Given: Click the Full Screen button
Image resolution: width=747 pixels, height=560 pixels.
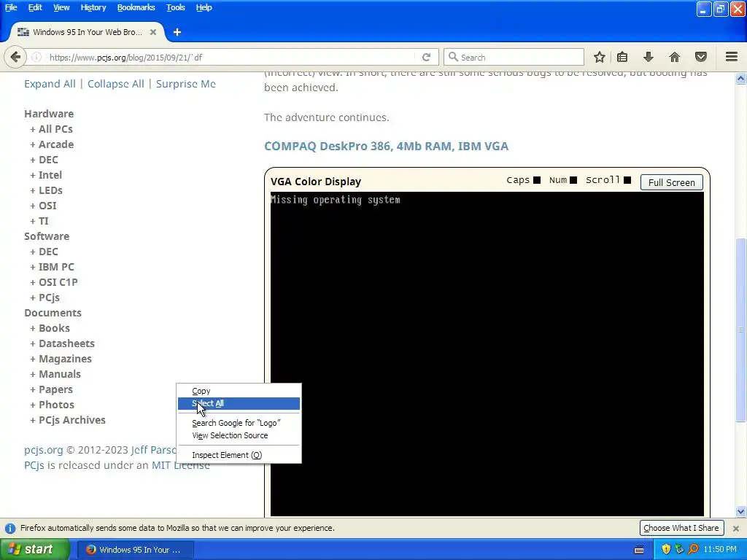Looking at the screenshot, I should click(671, 182).
